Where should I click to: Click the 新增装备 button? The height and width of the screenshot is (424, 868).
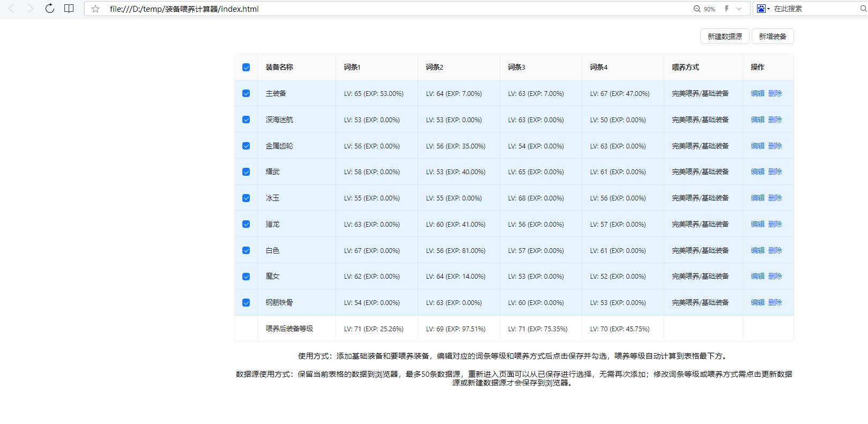(x=773, y=36)
